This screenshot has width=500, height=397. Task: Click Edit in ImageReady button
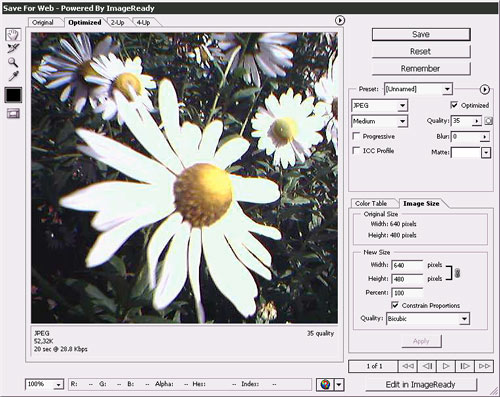point(421,384)
